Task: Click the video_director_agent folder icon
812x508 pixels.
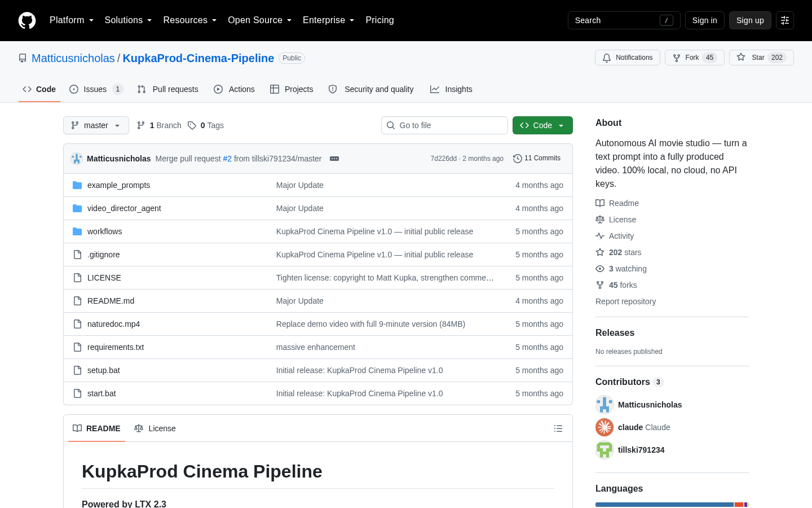Action: tap(77, 208)
